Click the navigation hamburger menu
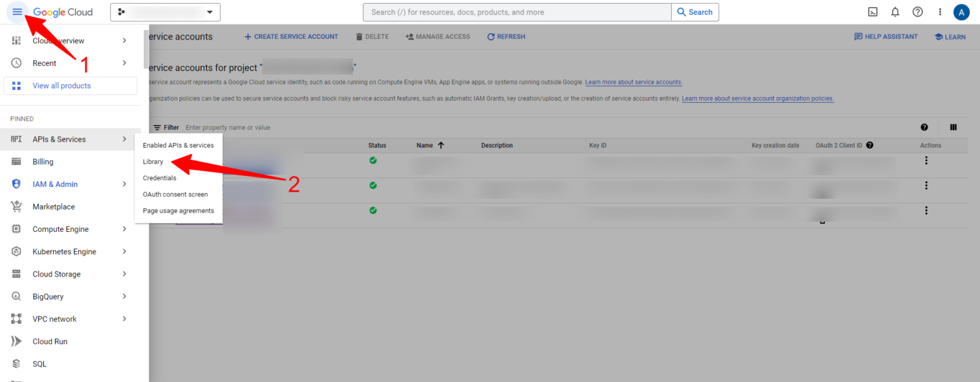Image resolution: width=980 pixels, height=382 pixels. click(17, 11)
